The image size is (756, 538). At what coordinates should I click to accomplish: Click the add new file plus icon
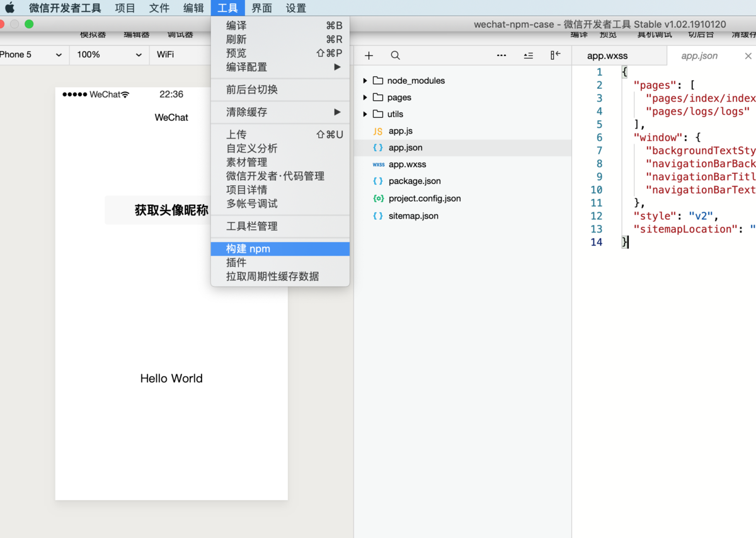(369, 55)
